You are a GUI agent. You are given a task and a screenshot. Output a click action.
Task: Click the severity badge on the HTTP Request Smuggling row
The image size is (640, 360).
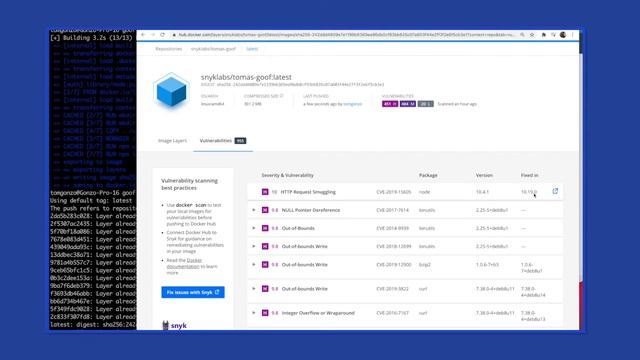point(265,192)
